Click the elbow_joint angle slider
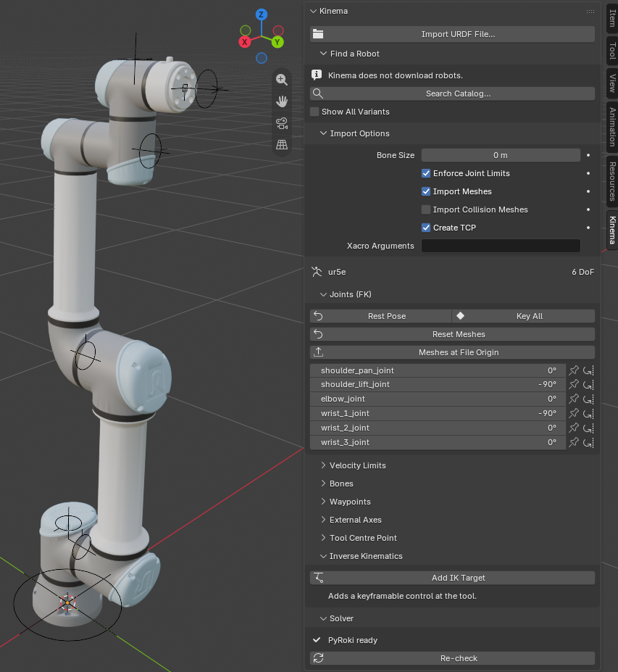The image size is (618, 672). point(438,399)
